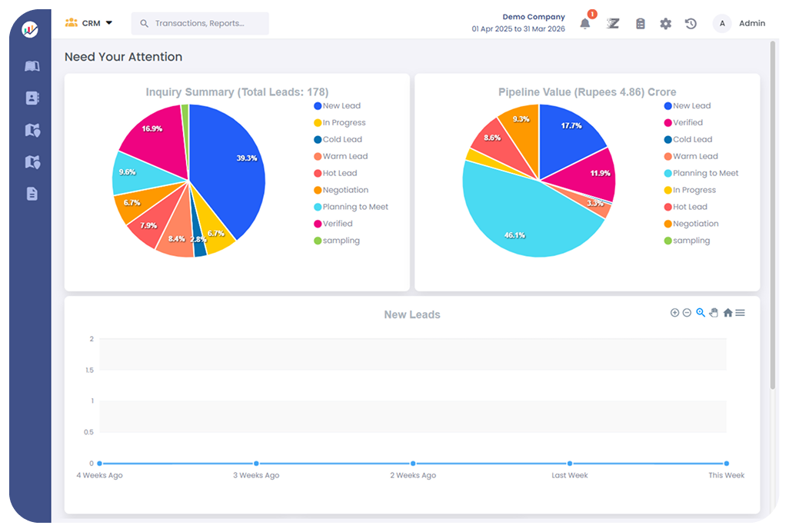Zoom in on the New Leads chart
This screenshot has width=789, height=532.
pos(675,313)
